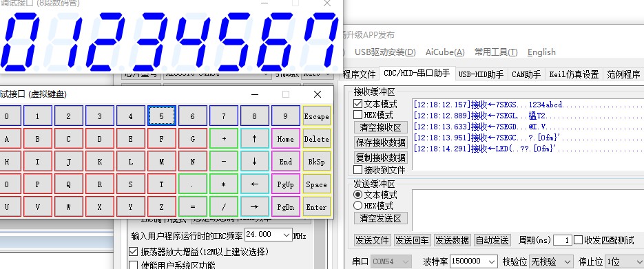
Task: Click the M key on virtual keyboard
Action: [x=161, y=162]
